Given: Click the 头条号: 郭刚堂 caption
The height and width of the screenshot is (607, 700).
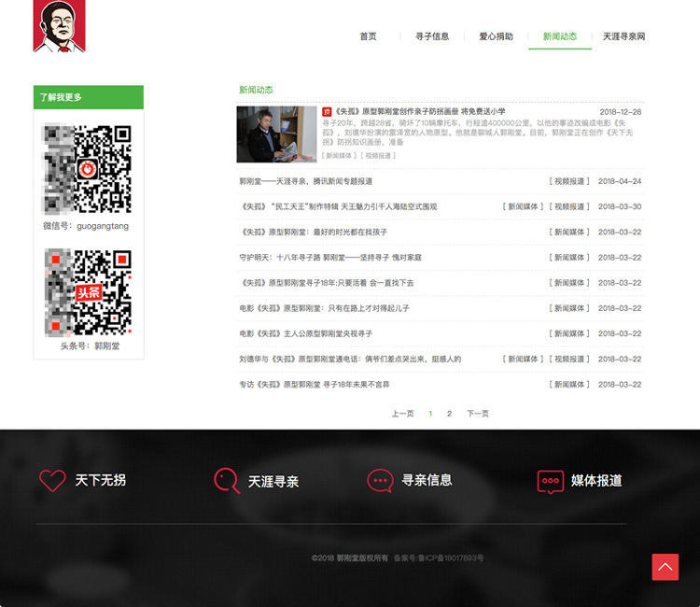Looking at the screenshot, I should [90, 346].
